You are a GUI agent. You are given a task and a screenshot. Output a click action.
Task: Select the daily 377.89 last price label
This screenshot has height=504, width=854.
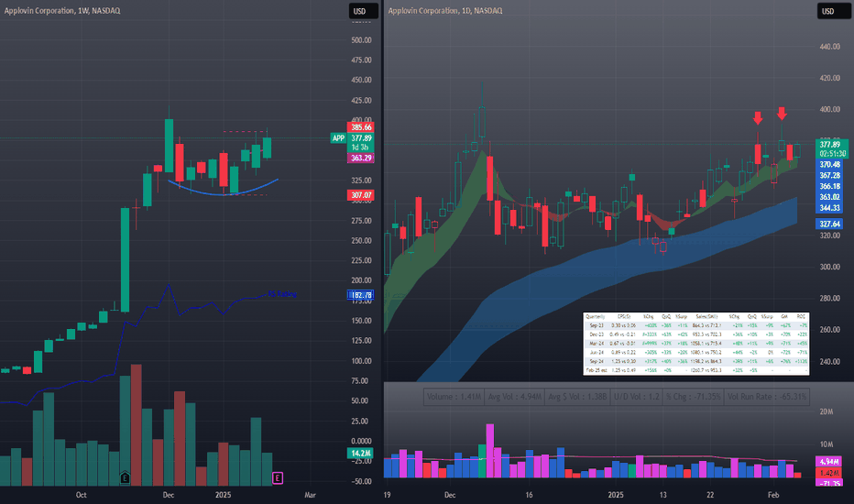[x=830, y=145]
